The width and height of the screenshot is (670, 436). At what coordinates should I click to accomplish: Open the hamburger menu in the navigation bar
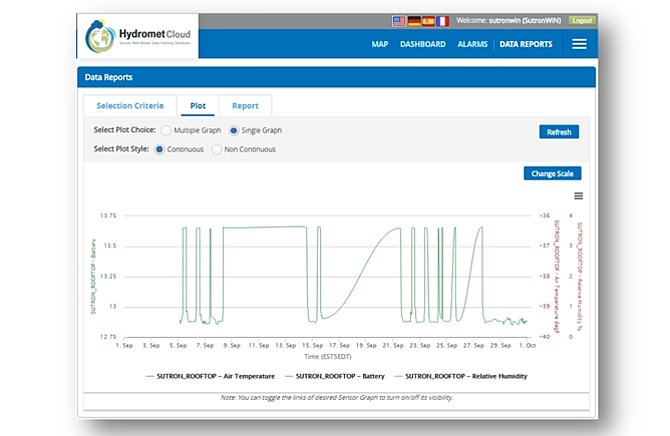tap(579, 44)
